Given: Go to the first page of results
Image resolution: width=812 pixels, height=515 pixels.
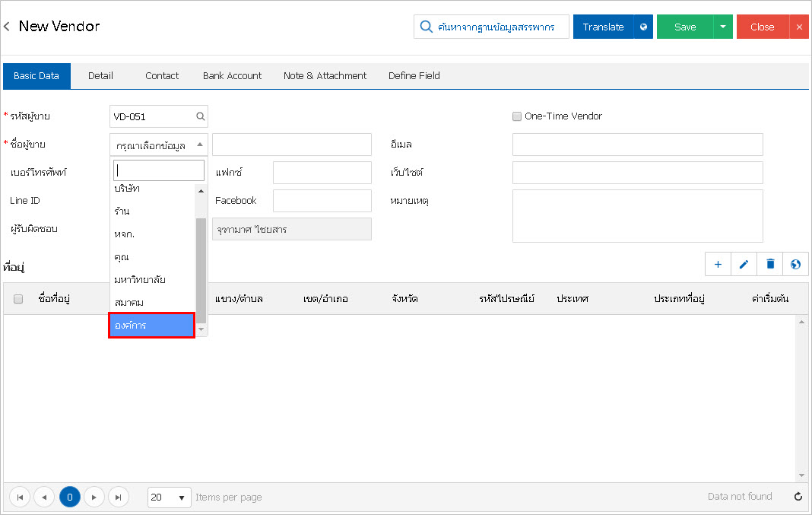Looking at the screenshot, I should tap(20, 498).
